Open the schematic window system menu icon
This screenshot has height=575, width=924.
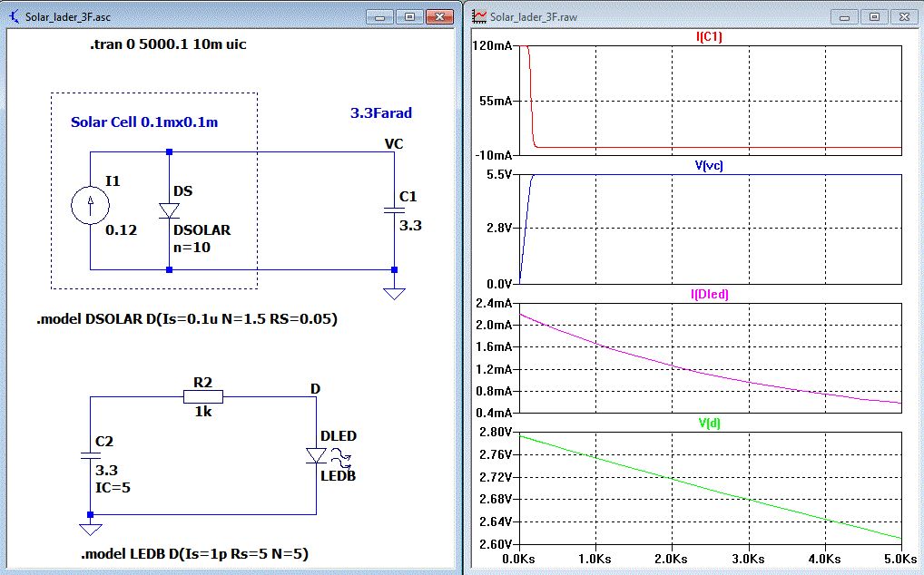point(13,16)
